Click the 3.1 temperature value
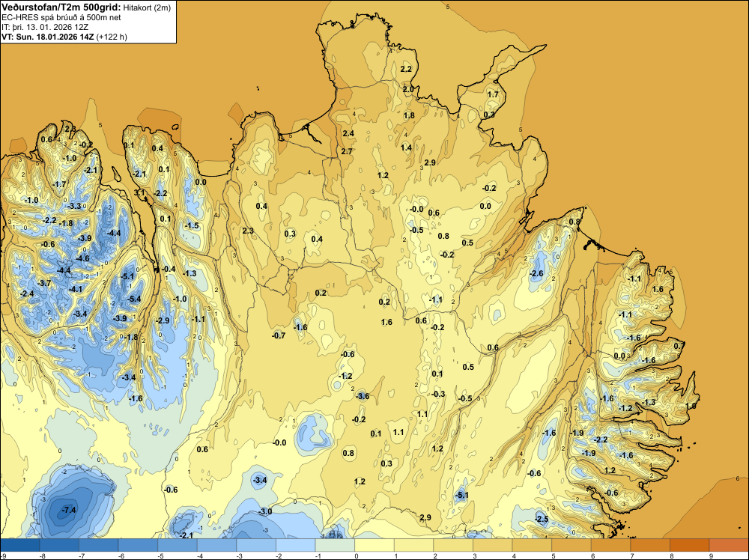749x560 pixels. coord(139,192)
